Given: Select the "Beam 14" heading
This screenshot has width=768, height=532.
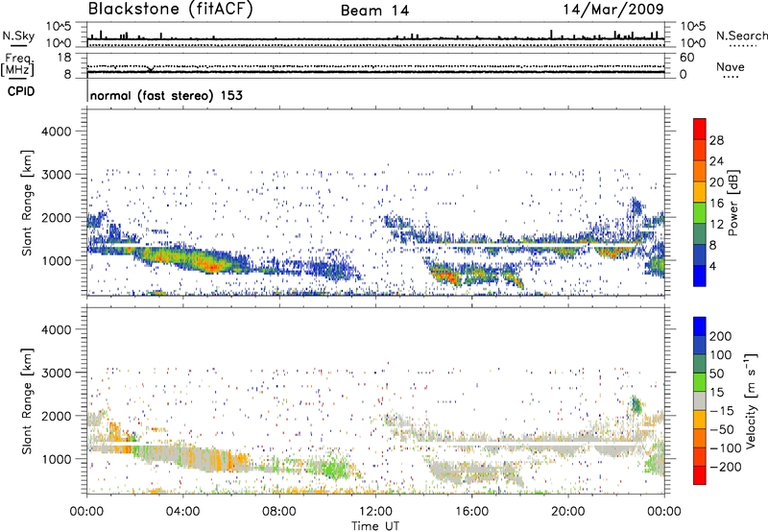Looking at the screenshot, I should 374,11.
